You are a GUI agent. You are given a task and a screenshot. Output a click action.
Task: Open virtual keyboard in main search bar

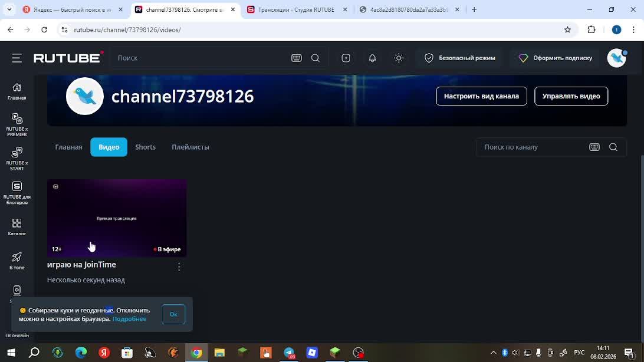point(296,58)
